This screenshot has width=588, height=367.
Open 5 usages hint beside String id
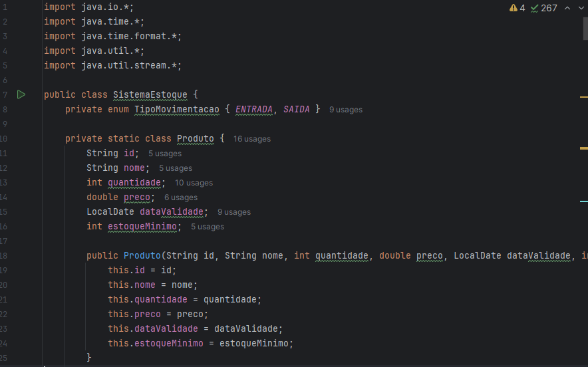165,154
